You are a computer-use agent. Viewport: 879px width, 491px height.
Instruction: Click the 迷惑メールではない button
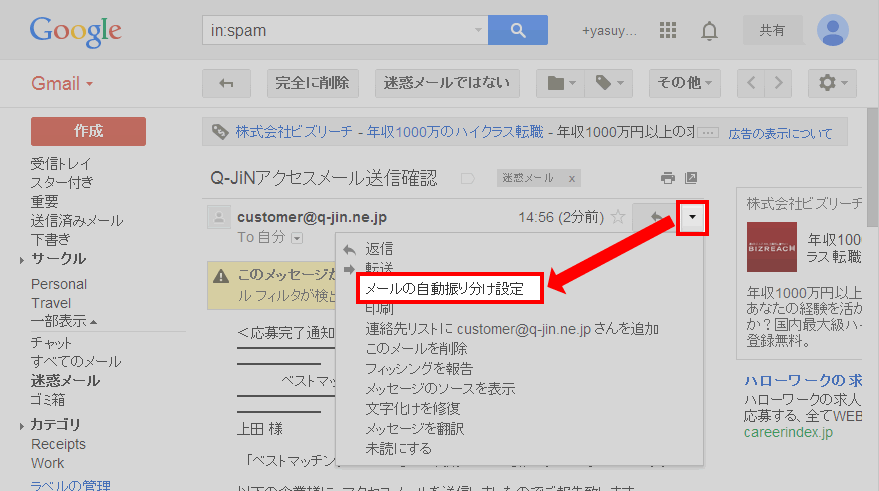click(x=446, y=83)
